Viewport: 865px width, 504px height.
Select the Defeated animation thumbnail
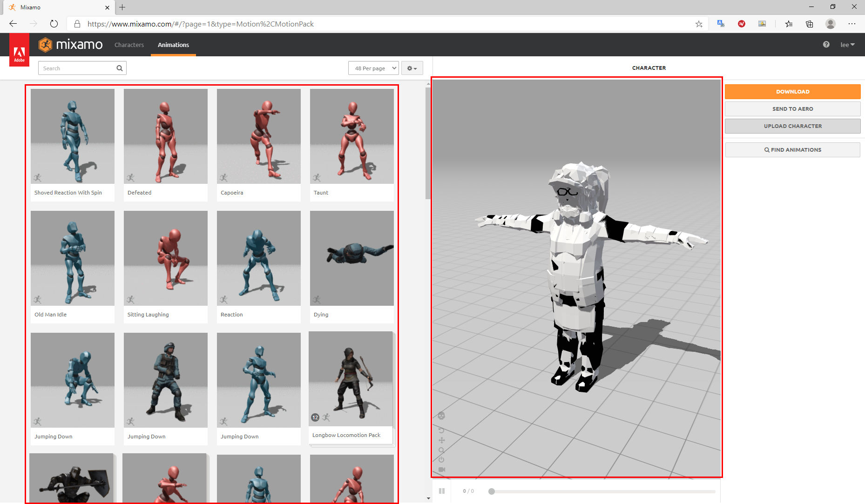pyautogui.click(x=166, y=136)
